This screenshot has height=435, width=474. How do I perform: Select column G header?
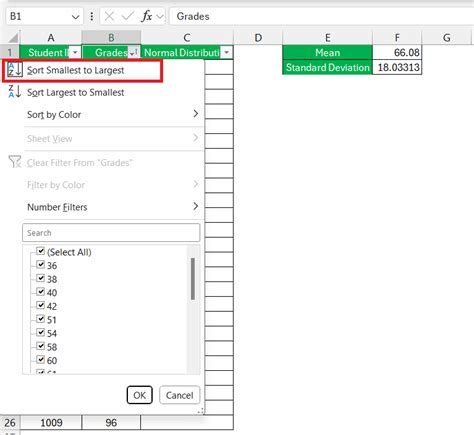[x=447, y=38]
